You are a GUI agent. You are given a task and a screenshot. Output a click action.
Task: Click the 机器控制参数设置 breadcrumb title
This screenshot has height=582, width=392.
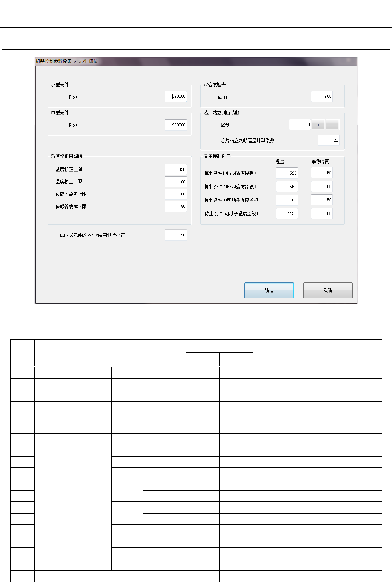click(x=54, y=61)
